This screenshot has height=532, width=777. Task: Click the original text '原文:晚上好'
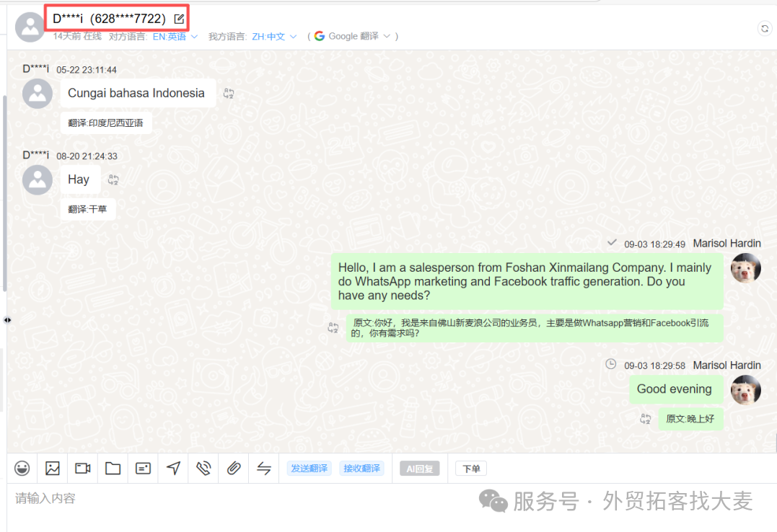tap(690, 419)
